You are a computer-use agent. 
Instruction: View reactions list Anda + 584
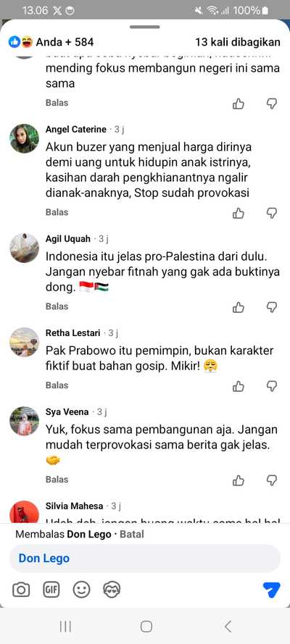[x=51, y=42]
